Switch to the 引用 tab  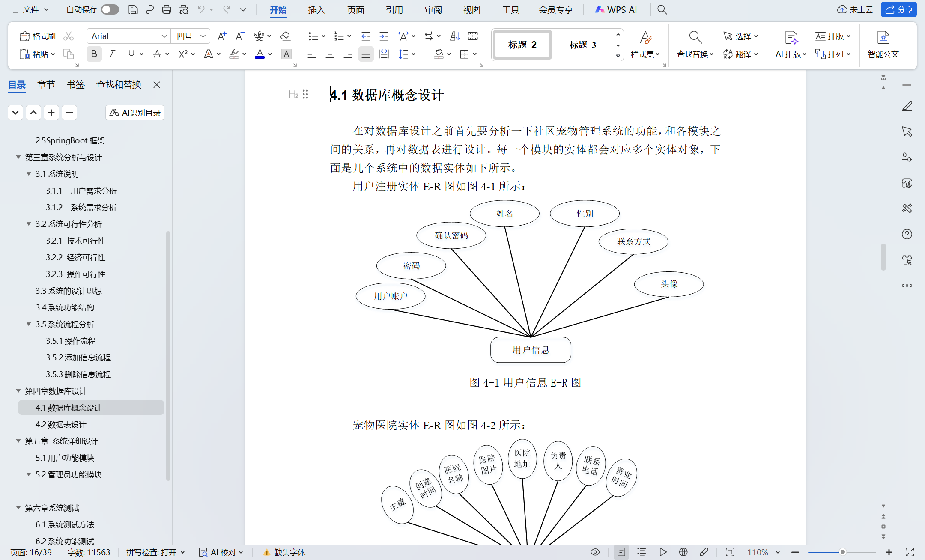tap(394, 9)
